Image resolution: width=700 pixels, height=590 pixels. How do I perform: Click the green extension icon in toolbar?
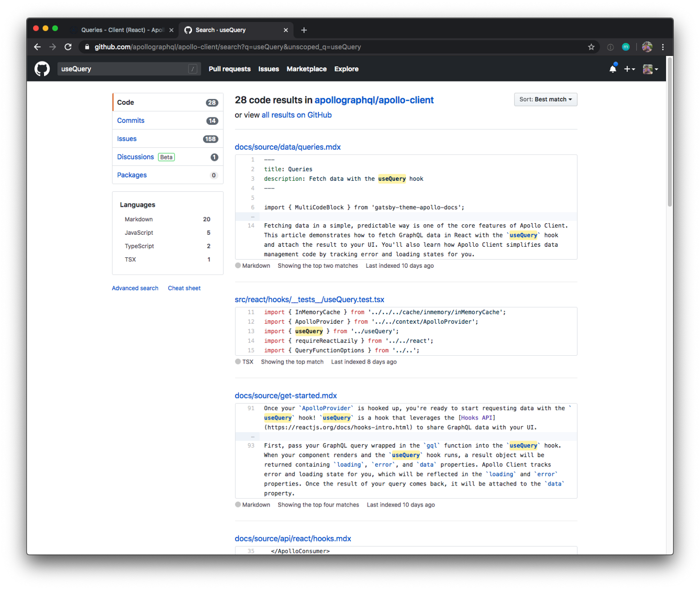625,47
